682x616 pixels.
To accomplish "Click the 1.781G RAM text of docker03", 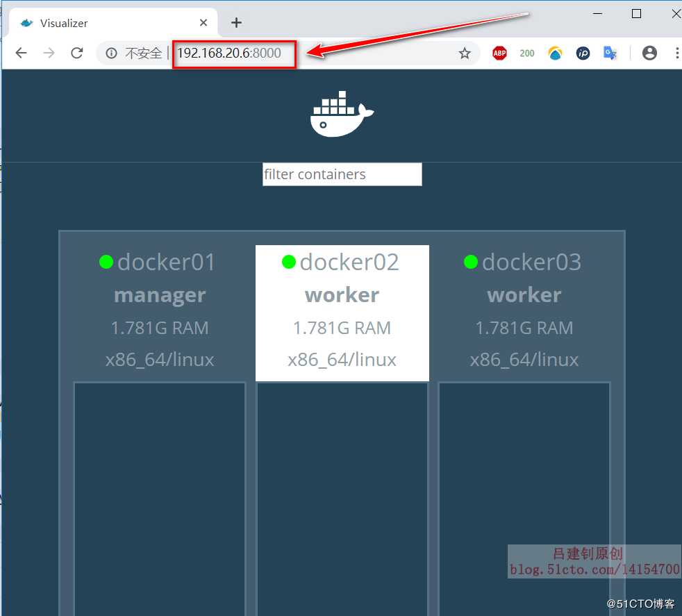I will tap(524, 328).
